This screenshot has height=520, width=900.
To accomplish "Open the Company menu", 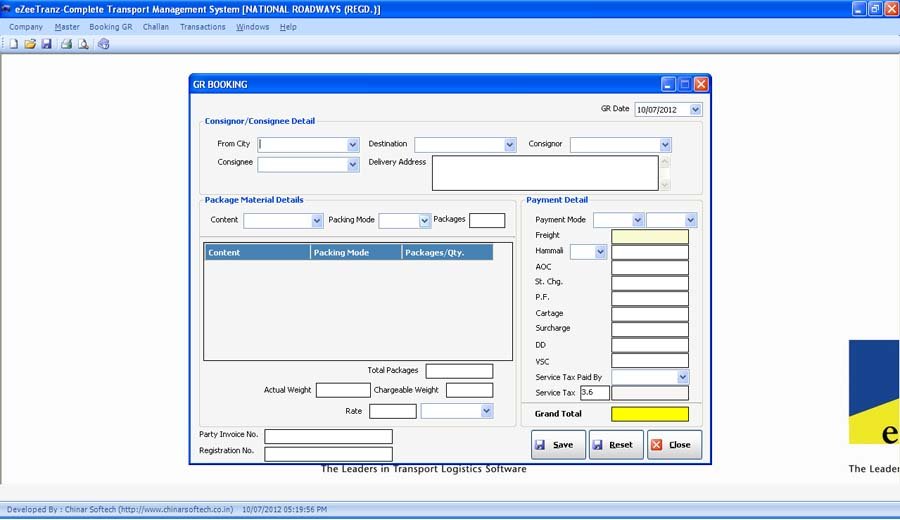I will (26, 27).
